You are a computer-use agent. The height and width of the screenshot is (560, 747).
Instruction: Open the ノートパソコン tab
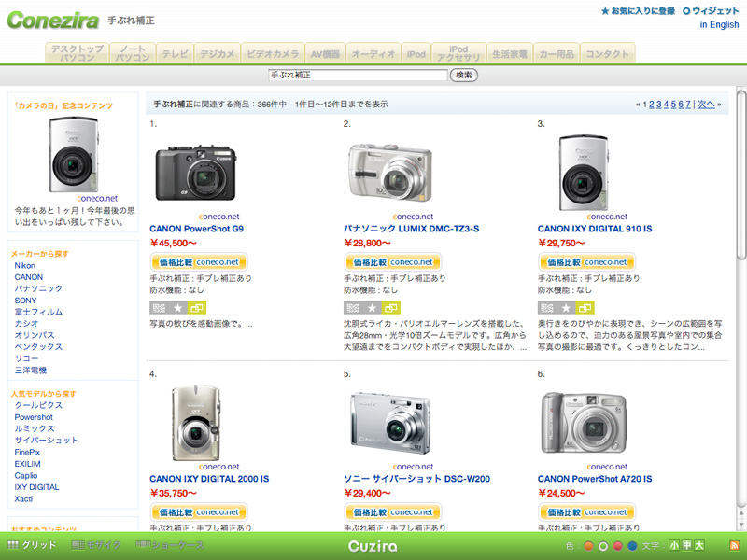[133, 53]
